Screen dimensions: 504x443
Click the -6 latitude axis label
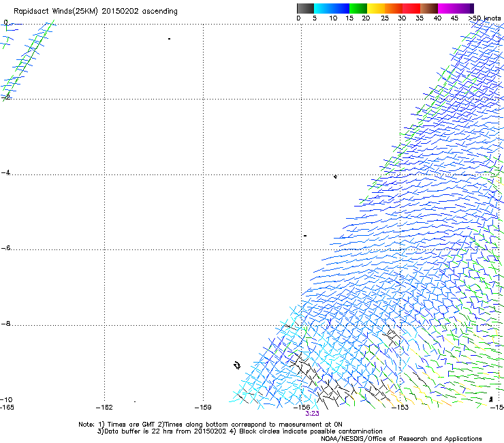[x=5, y=247]
